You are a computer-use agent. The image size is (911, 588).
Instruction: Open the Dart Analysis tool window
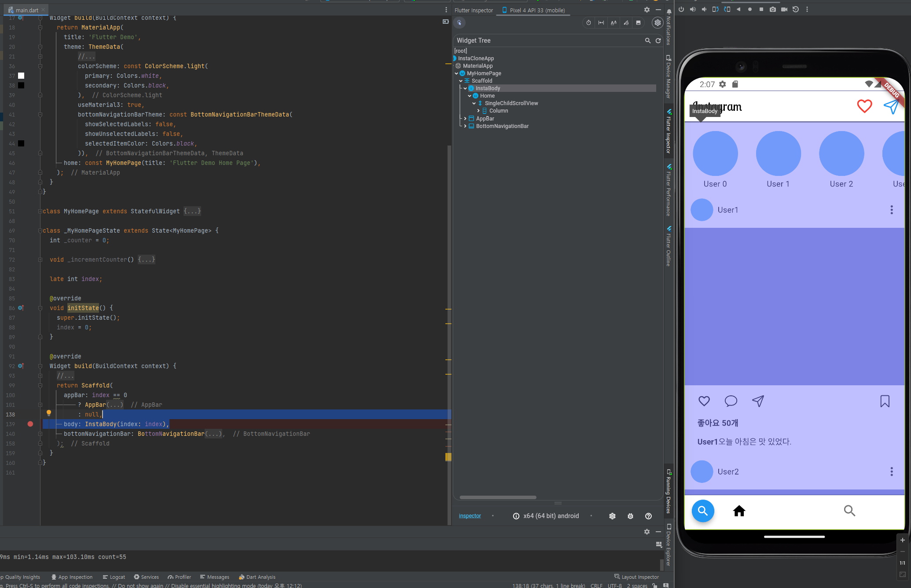pyautogui.click(x=257, y=577)
